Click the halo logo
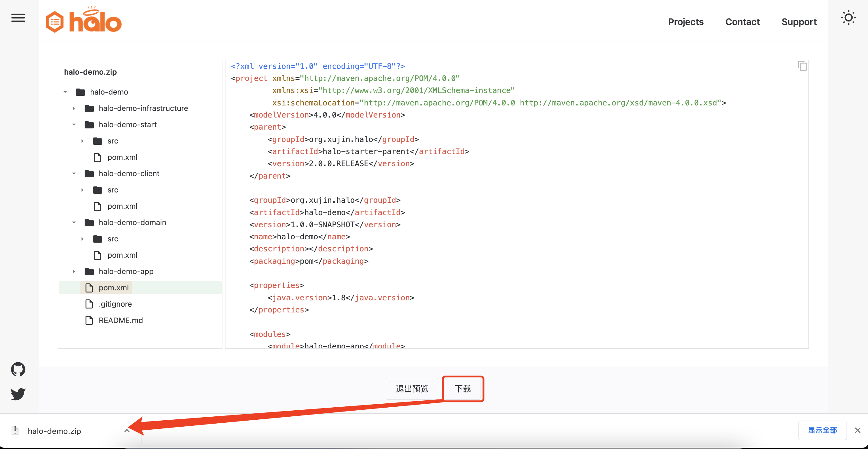The width and height of the screenshot is (868, 449). click(83, 20)
